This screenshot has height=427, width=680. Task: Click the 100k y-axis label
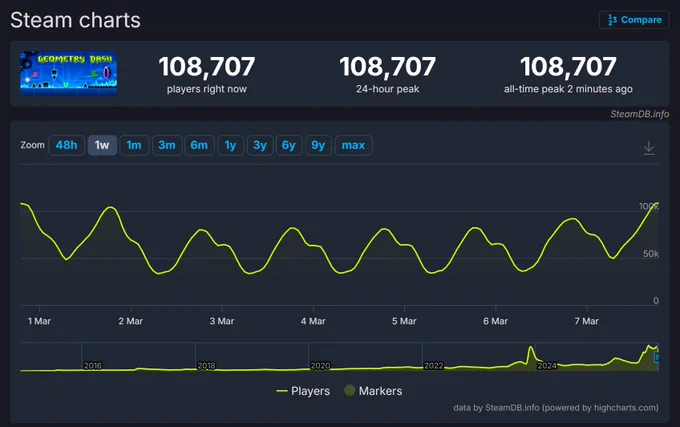(x=649, y=206)
